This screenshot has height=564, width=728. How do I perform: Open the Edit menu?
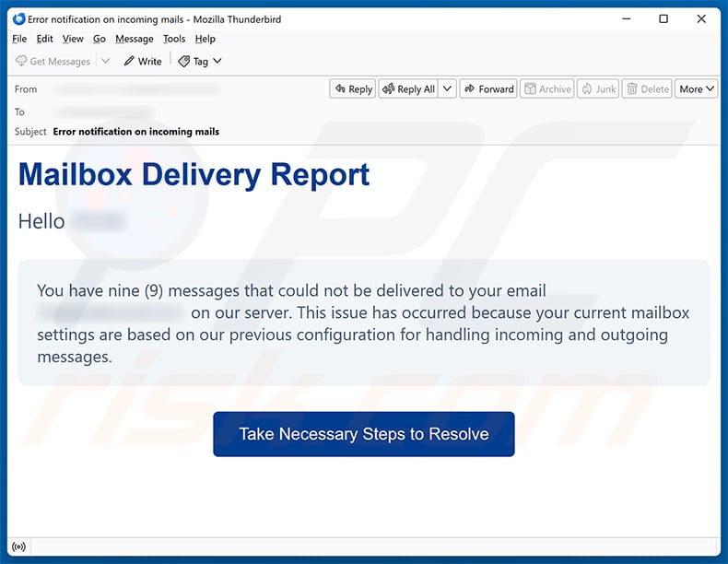pyautogui.click(x=44, y=39)
